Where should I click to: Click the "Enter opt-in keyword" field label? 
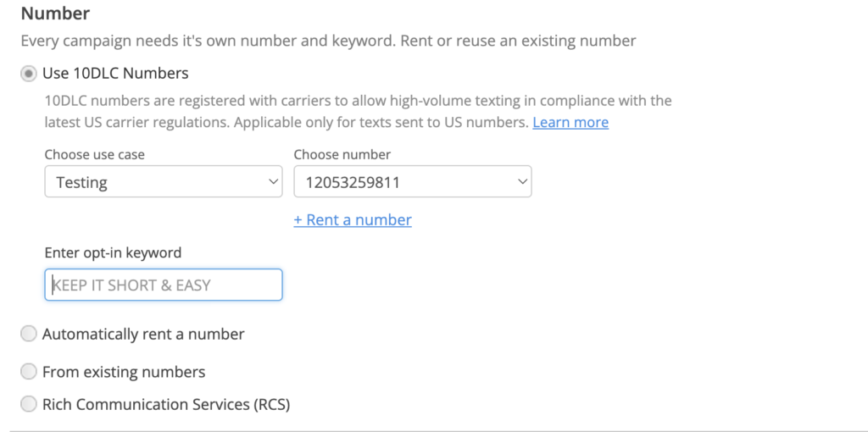pos(113,252)
